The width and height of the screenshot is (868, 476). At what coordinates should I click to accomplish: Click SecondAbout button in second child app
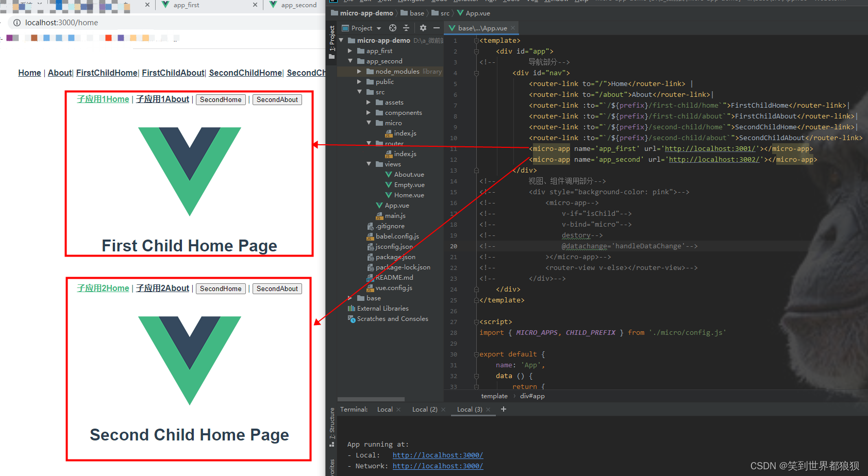tap(277, 289)
